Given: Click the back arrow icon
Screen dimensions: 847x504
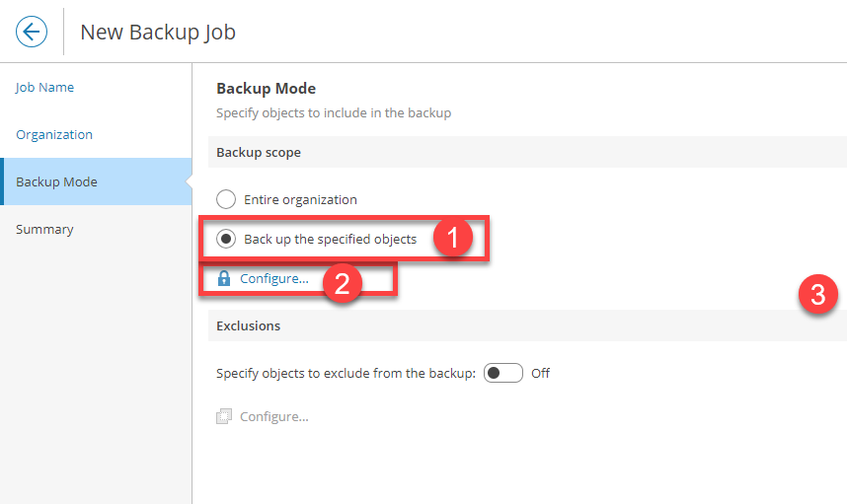Looking at the screenshot, I should [32, 32].
